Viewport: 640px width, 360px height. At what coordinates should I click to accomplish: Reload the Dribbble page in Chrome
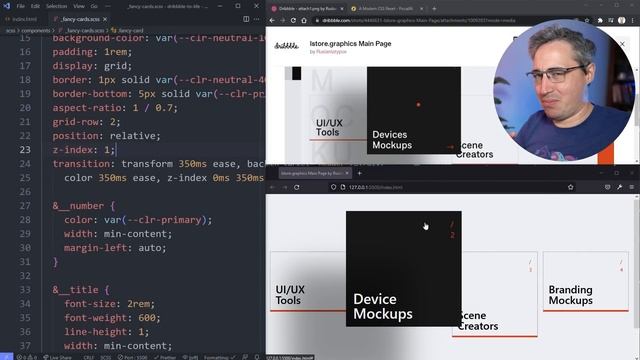point(293,20)
